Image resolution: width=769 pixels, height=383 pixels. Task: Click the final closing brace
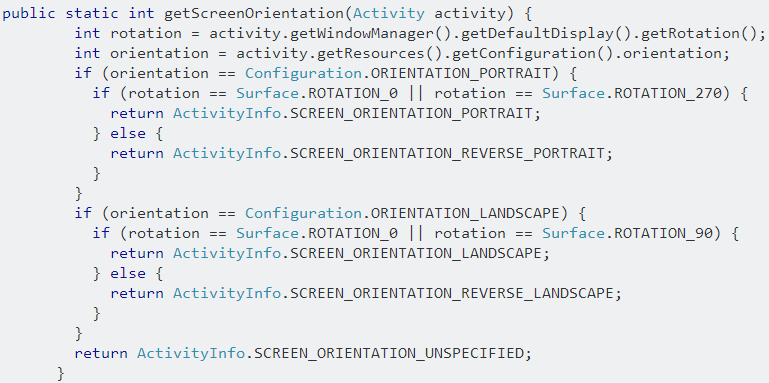(61, 373)
